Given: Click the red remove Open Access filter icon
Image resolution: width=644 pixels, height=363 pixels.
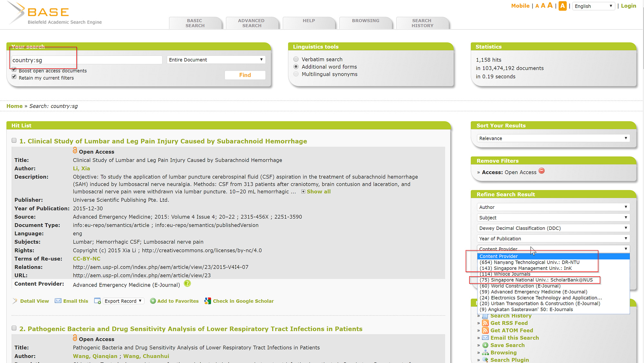Looking at the screenshot, I should pyautogui.click(x=542, y=171).
